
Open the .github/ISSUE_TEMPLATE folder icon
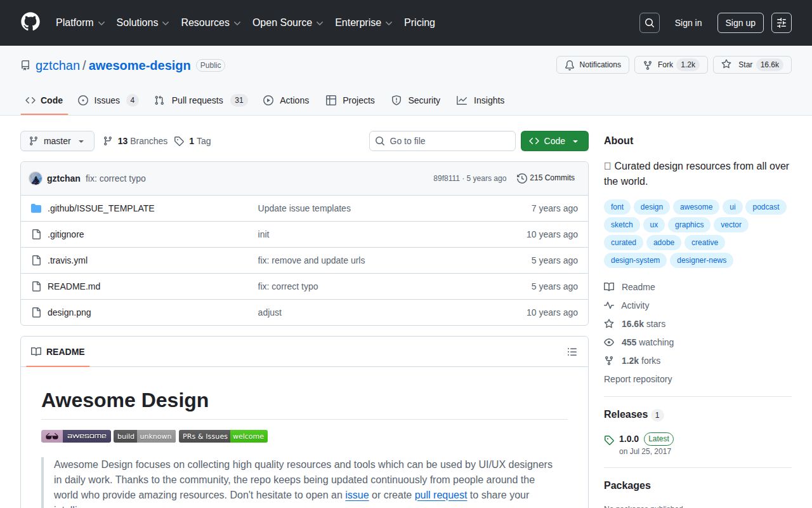pos(36,208)
